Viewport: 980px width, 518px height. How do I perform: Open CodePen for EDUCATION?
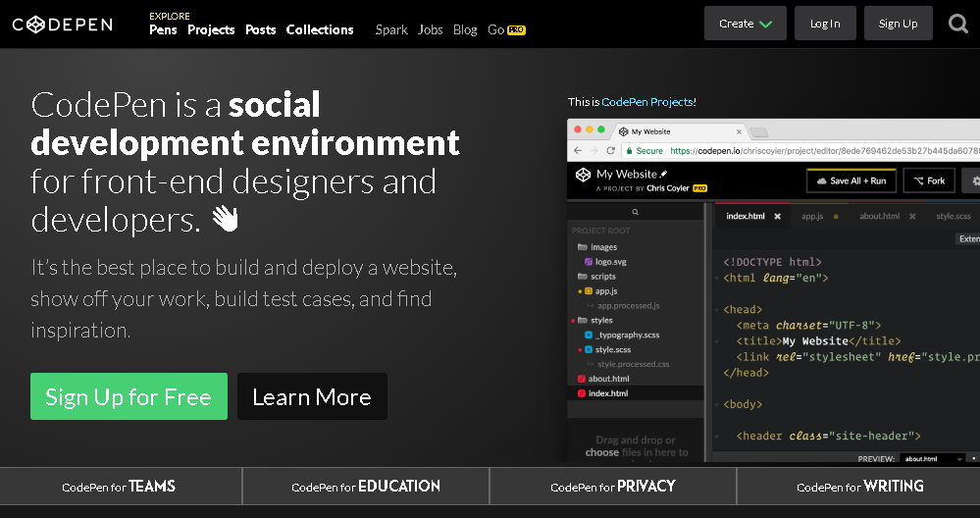click(x=366, y=487)
